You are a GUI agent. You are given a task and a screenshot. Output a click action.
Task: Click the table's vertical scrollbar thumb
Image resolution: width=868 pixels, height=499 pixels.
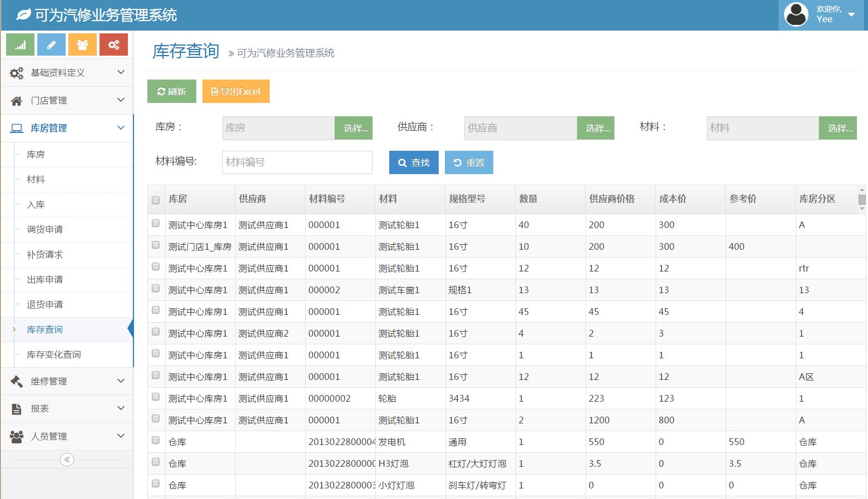click(x=862, y=200)
